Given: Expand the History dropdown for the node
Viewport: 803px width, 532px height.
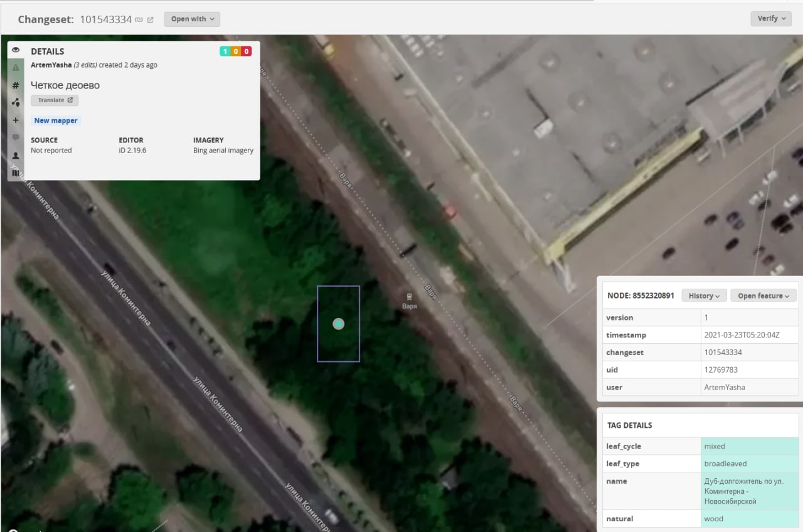Looking at the screenshot, I should (x=704, y=295).
